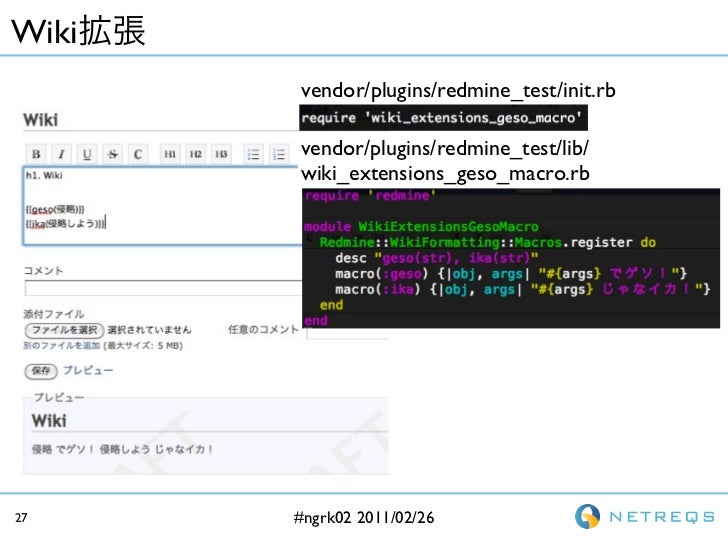Click 別のファイルを追加 link
The height and width of the screenshot is (546, 728).
(62, 345)
